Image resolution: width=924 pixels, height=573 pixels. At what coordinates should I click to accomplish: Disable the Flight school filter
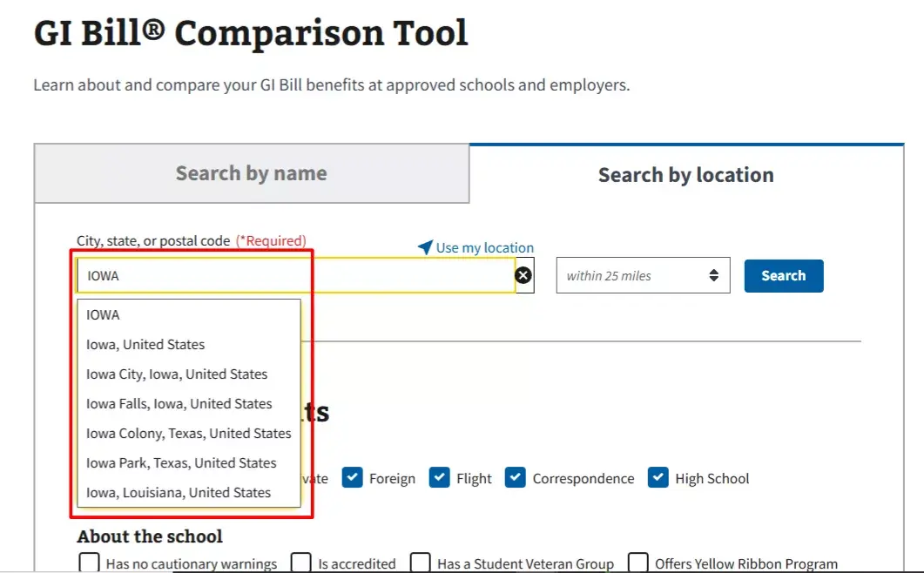tap(440, 477)
